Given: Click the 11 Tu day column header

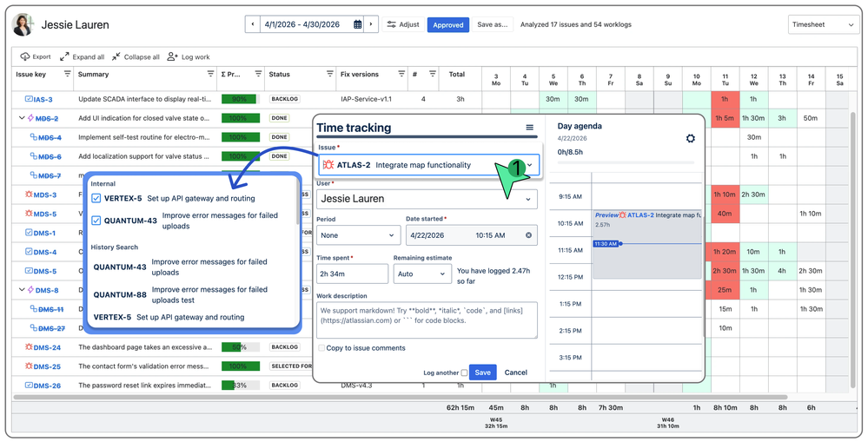Looking at the screenshot, I should 726,80.
